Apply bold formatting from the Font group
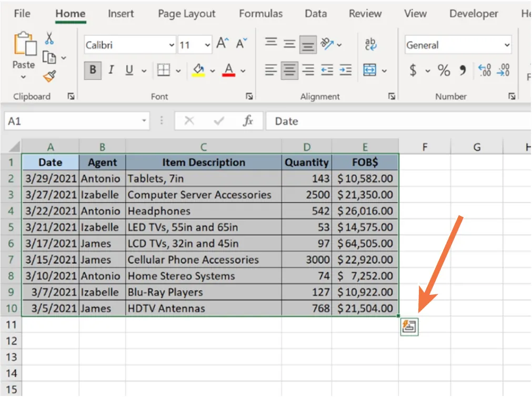The width and height of the screenshot is (532, 397). tap(93, 70)
